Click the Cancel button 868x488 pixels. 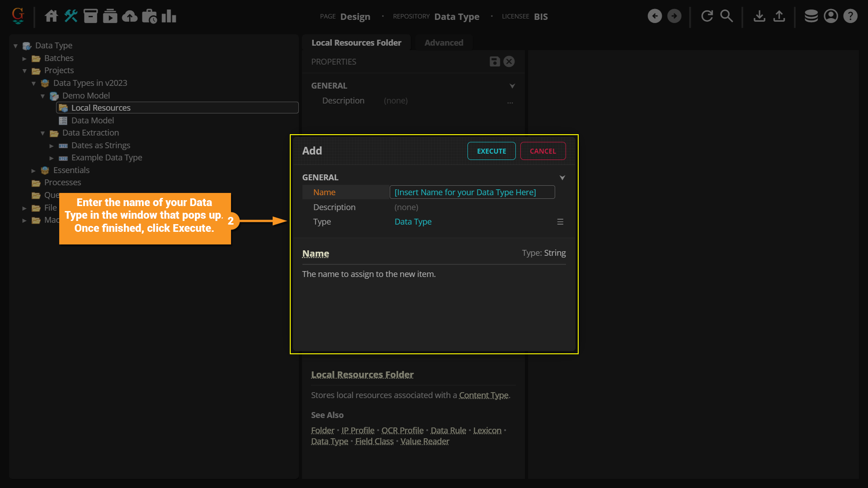pyautogui.click(x=542, y=151)
